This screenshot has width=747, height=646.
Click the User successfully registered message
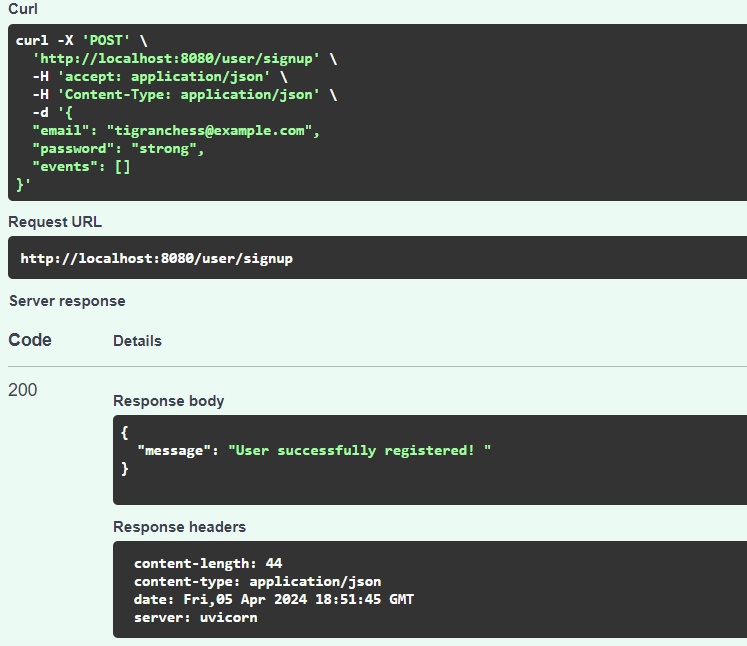click(359, 451)
